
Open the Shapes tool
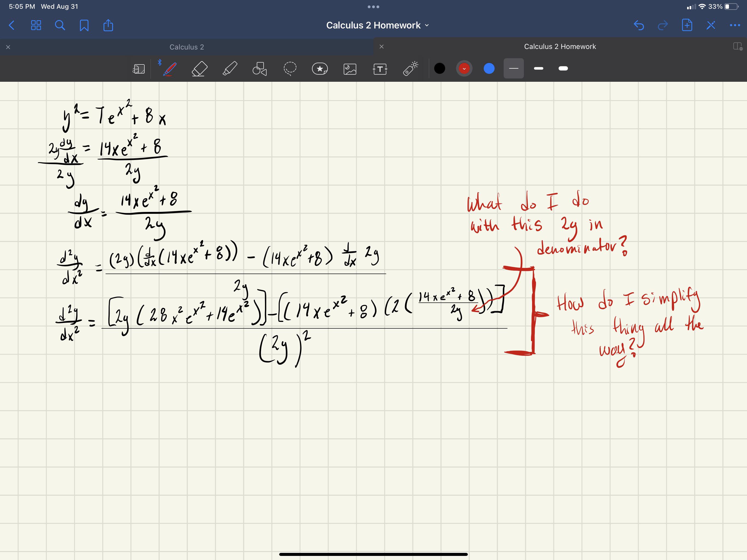(x=259, y=69)
